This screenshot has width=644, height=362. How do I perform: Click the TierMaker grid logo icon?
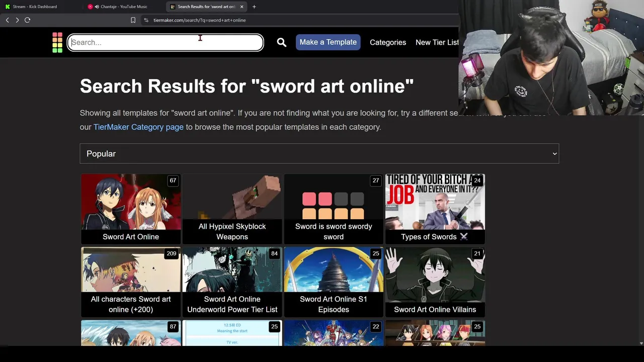coord(57,42)
